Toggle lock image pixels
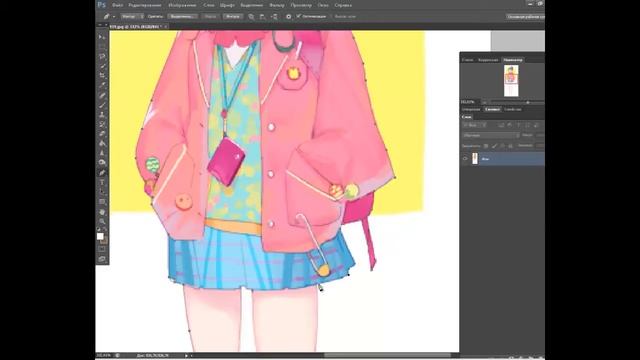The height and width of the screenshot is (360, 640). point(494,146)
